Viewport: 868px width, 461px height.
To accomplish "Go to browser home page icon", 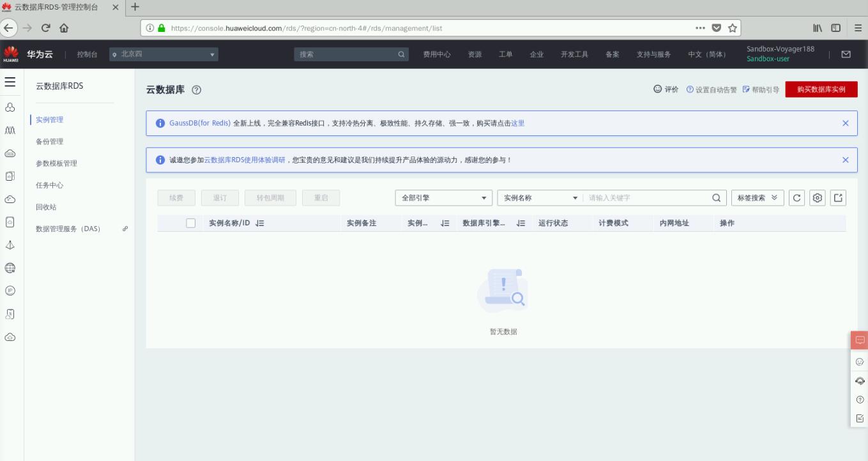I will click(x=65, y=28).
